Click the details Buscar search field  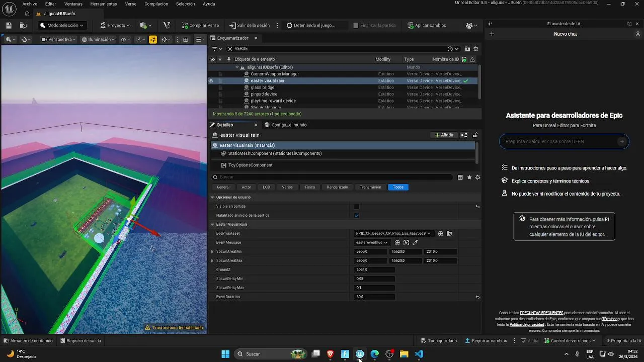click(x=332, y=177)
